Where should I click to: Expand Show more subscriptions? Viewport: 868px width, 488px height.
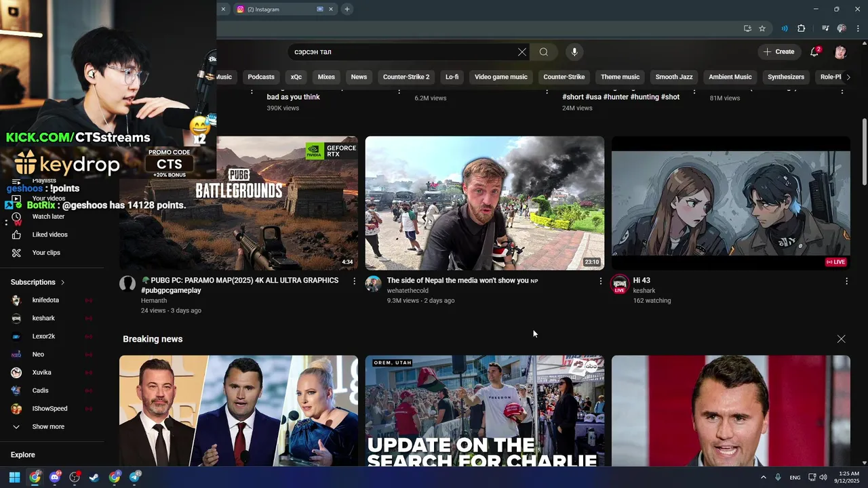click(47, 427)
